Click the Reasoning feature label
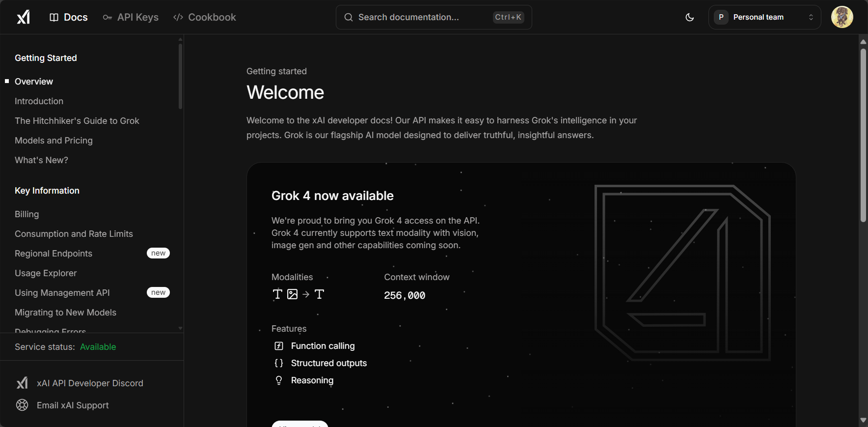This screenshot has height=427, width=868. pos(312,380)
